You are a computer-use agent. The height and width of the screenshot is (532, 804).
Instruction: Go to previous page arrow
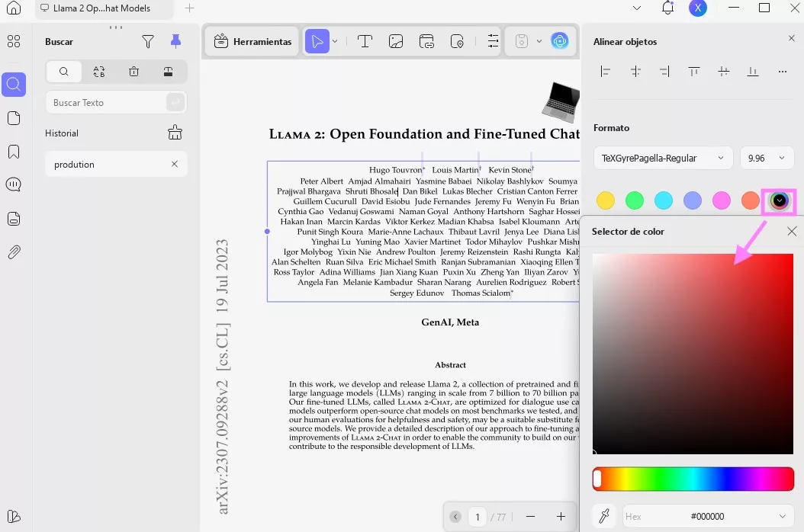pyautogui.click(x=455, y=517)
